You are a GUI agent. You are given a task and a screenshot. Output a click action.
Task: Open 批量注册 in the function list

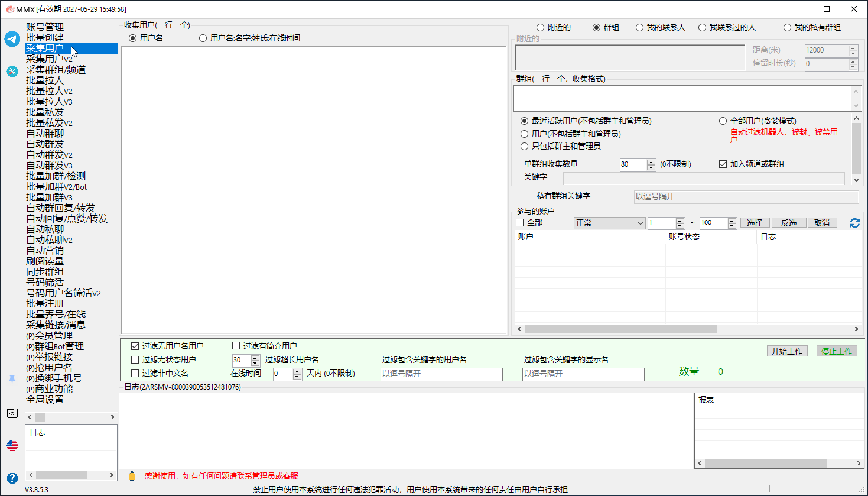pyautogui.click(x=45, y=303)
